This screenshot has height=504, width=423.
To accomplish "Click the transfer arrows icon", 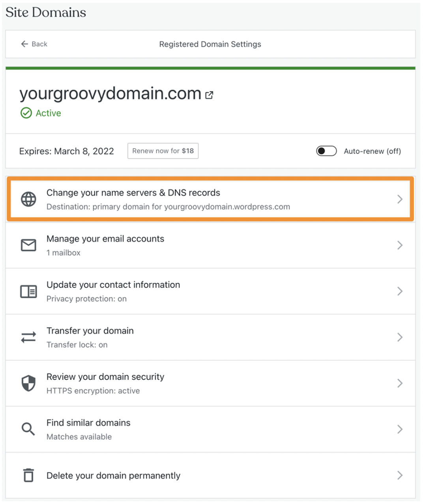I will (x=28, y=337).
